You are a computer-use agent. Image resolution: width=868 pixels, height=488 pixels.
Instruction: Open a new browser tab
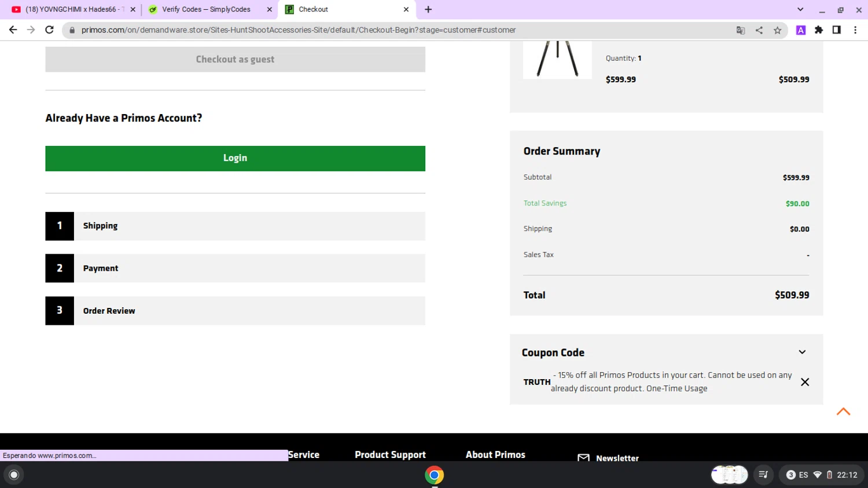coord(428,9)
